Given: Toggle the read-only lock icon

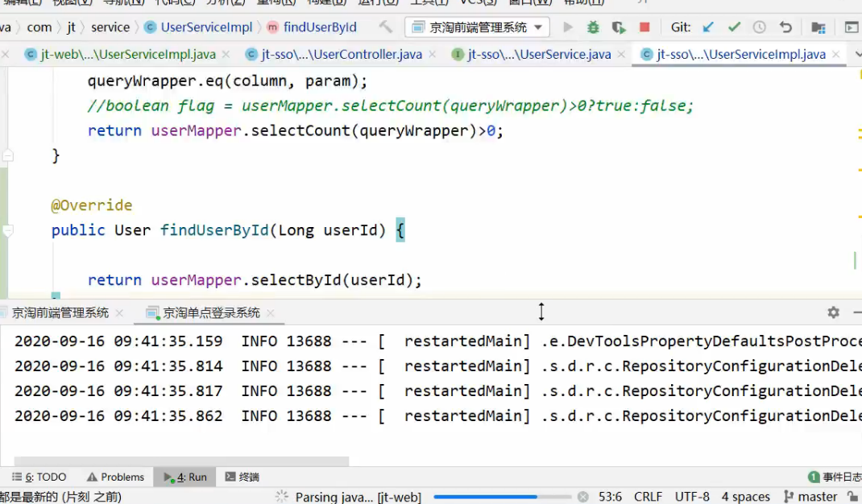Looking at the screenshot, I should (853, 497).
